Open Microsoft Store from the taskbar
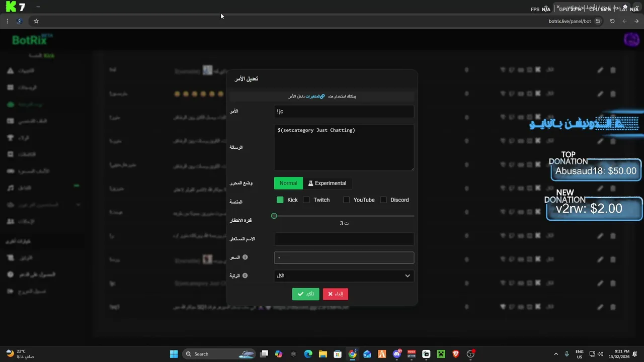 (338, 354)
